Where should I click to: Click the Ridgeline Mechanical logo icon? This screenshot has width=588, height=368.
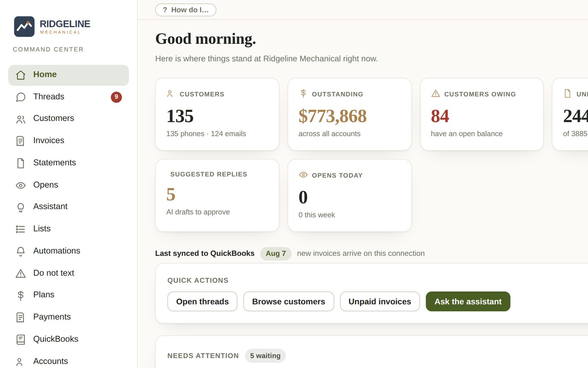click(x=24, y=26)
